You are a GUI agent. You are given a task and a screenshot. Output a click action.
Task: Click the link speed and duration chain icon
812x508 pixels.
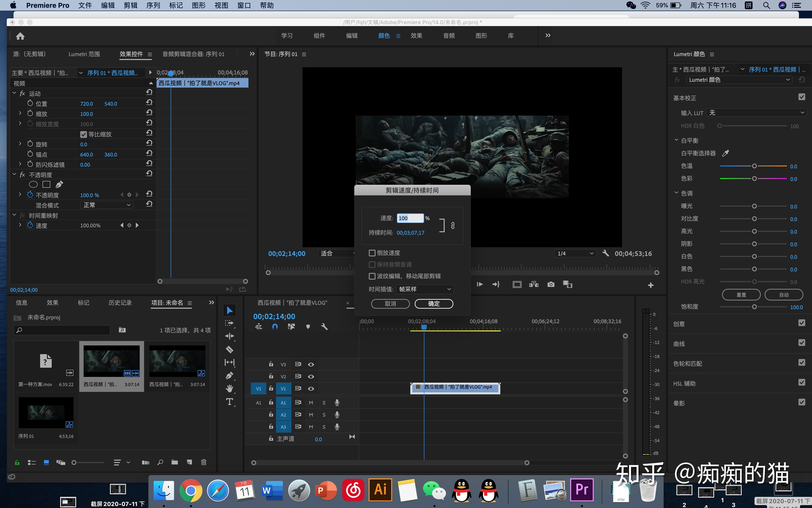[x=453, y=225]
